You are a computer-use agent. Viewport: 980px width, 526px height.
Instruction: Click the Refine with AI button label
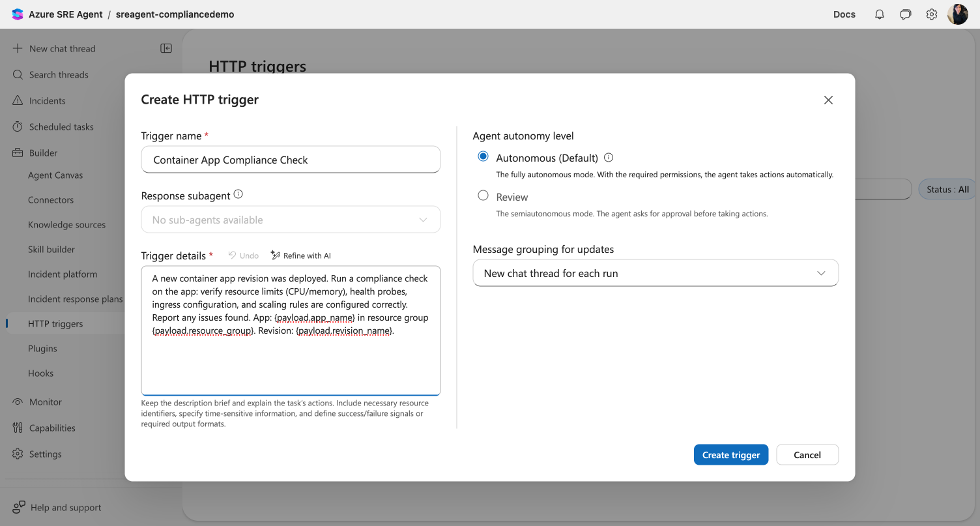(x=307, y=256)
